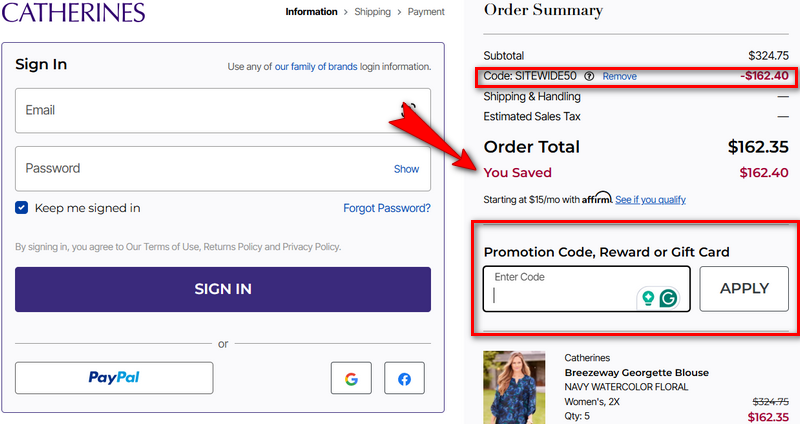This screenshot has width=800, height=424.
Task: Sign in with Google icon
Action: 351,378
